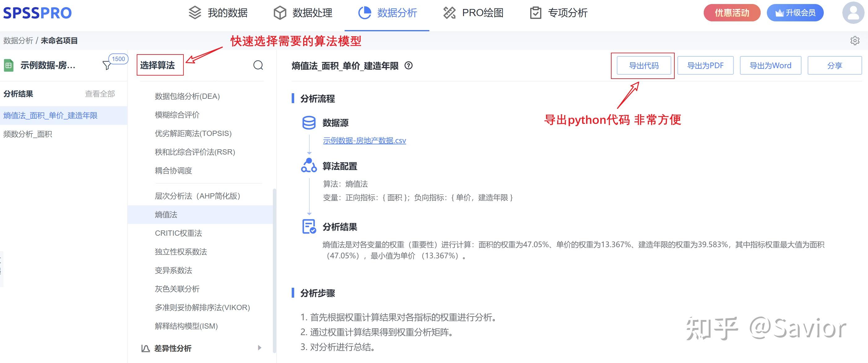Select CRITIC权重法 algorithm

(x=178, y=233)
